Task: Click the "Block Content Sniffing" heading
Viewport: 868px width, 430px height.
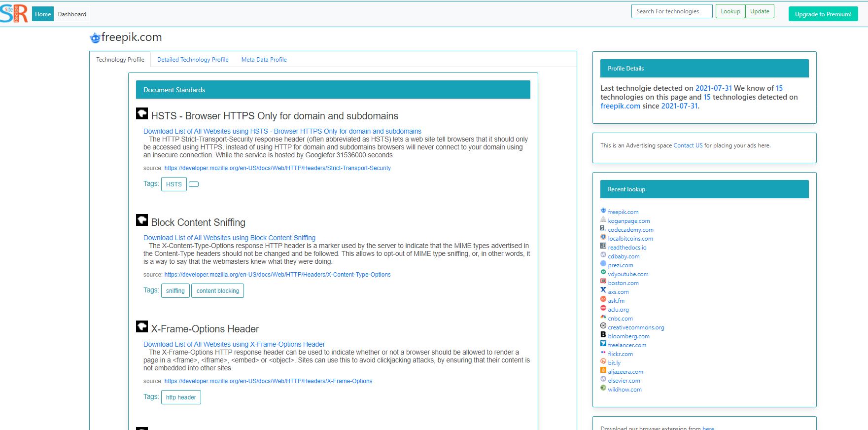Action: point(198,222)
